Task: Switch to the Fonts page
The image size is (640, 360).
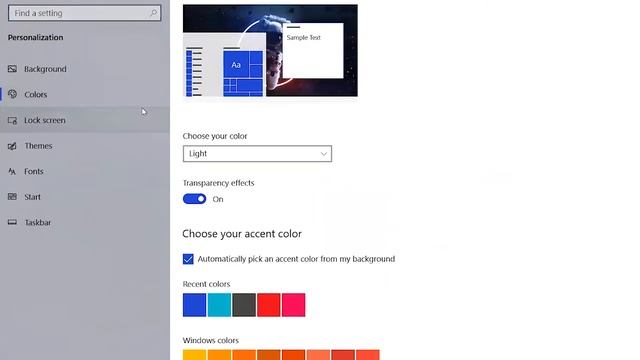Action: point(84,171)
